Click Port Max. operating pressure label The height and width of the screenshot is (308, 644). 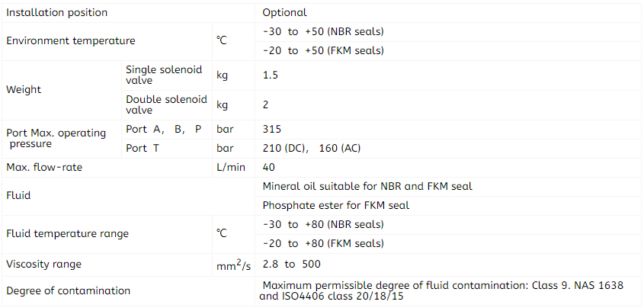click(x=56, y=139)
